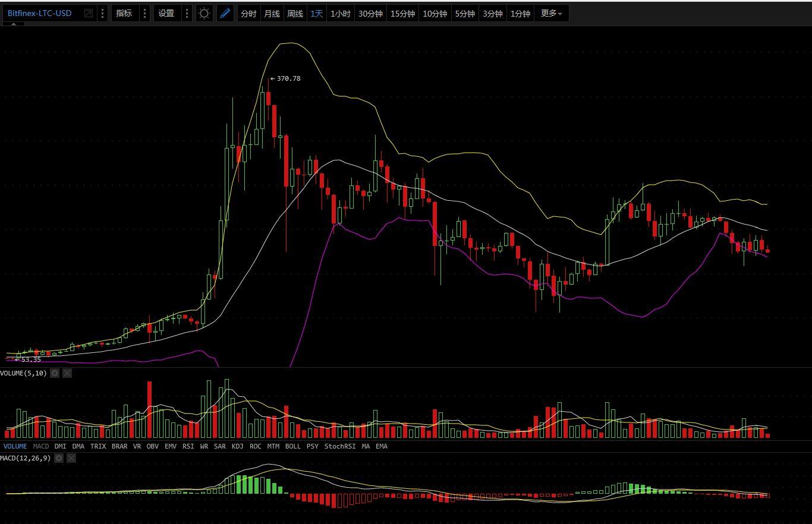Select the BOLL indicator tab
Viewport: 812px width, 524px height.
coord(293,446)
